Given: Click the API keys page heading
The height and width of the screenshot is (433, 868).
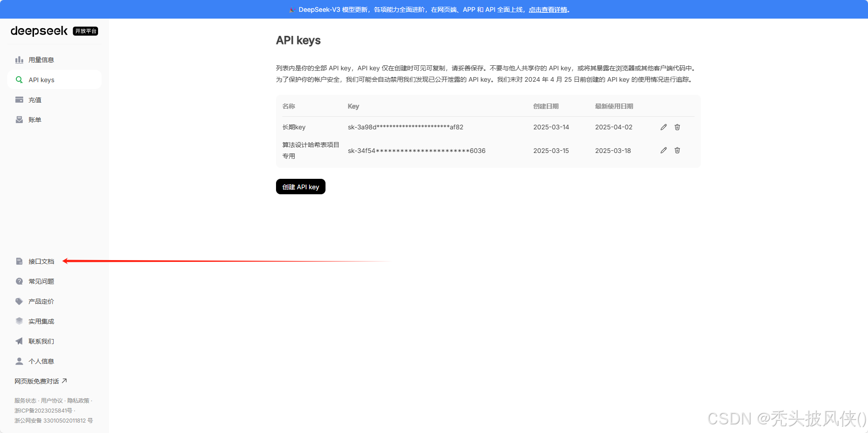Looking at the screenshot, I should pyautogui.click(x=298, y=40).
